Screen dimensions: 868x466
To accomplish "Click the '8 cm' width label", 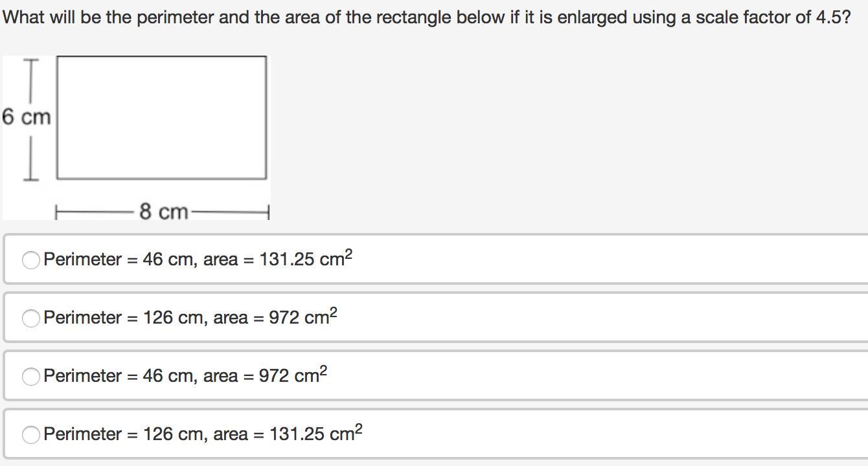I will [163, 212].
